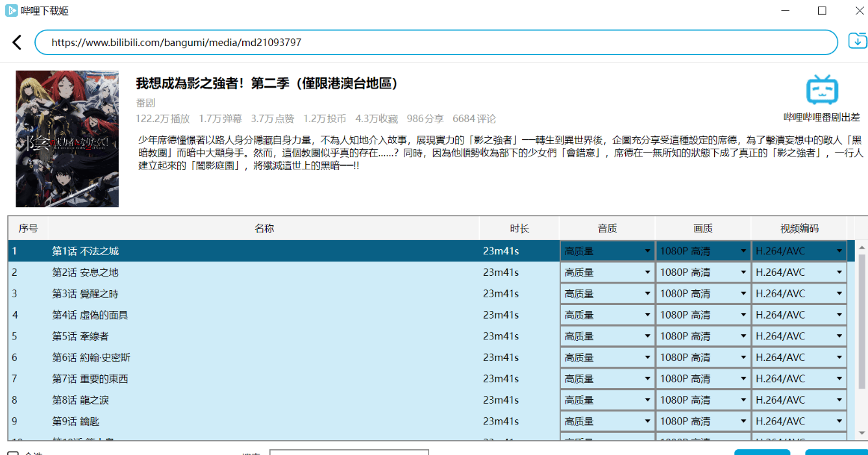Maximize the application window
The image size is (868, 455).
tap(822, 11)
